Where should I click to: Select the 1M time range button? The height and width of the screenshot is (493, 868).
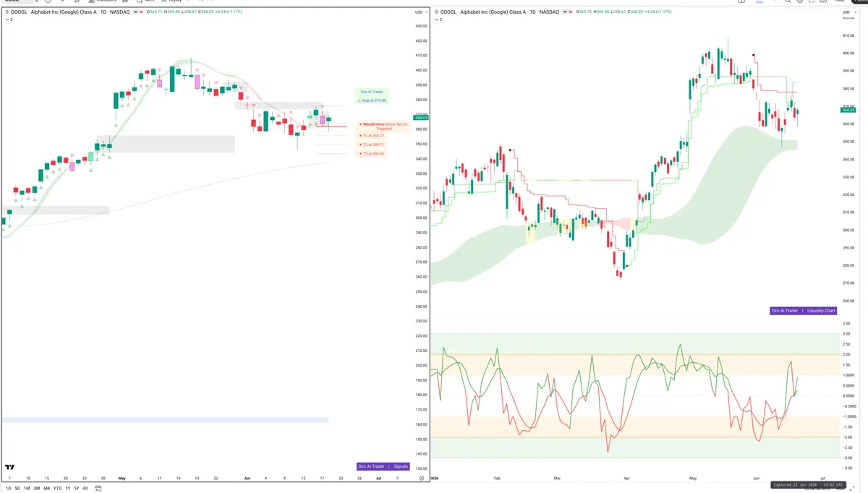coord(27,488)
